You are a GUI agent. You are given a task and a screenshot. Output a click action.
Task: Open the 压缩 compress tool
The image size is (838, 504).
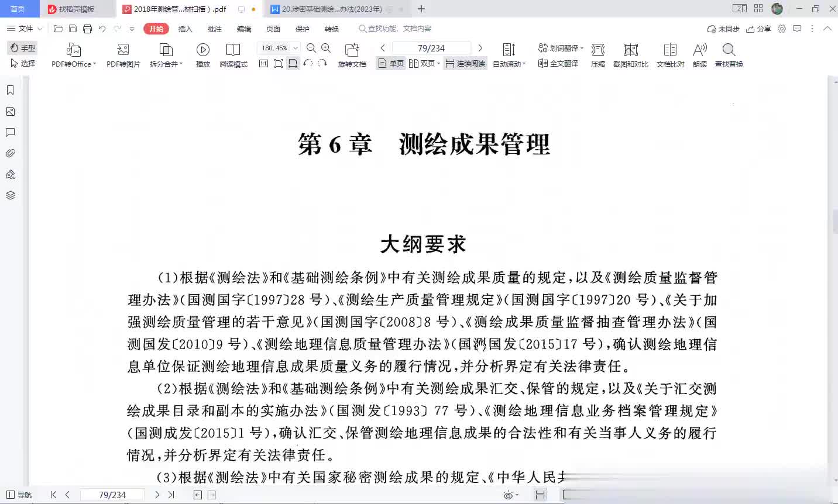[597, 50]
